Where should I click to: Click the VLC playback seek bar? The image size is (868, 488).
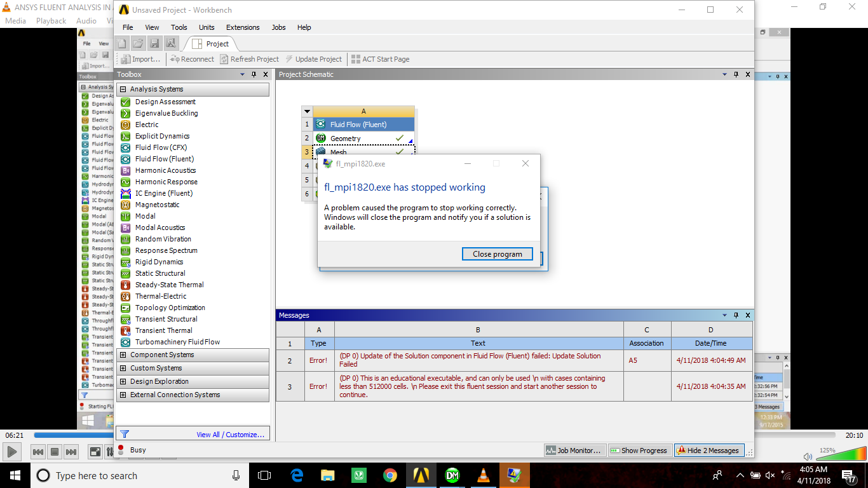point(435,435)
